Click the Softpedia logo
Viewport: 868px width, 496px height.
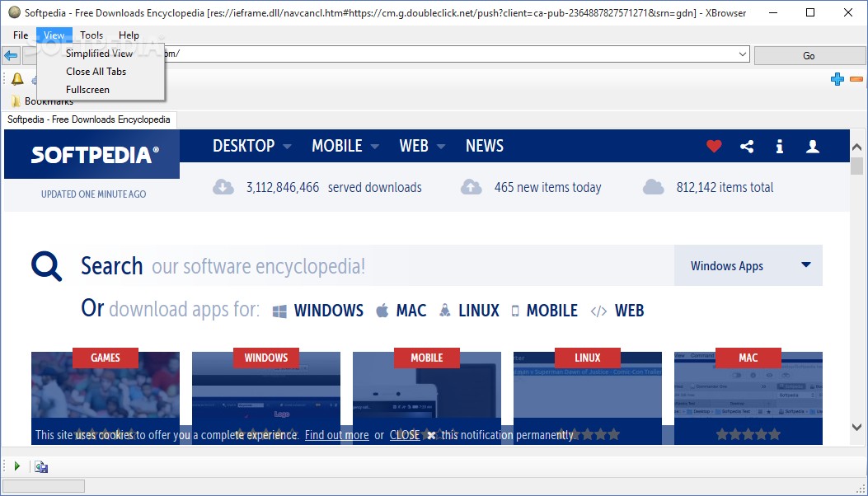(95, 154)
